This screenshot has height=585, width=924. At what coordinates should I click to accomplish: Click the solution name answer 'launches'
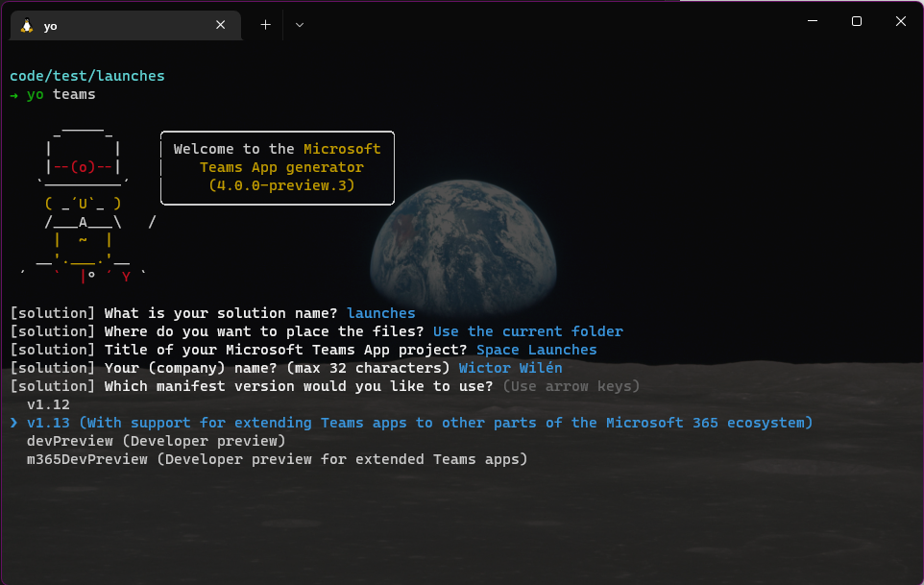point(380,313)
